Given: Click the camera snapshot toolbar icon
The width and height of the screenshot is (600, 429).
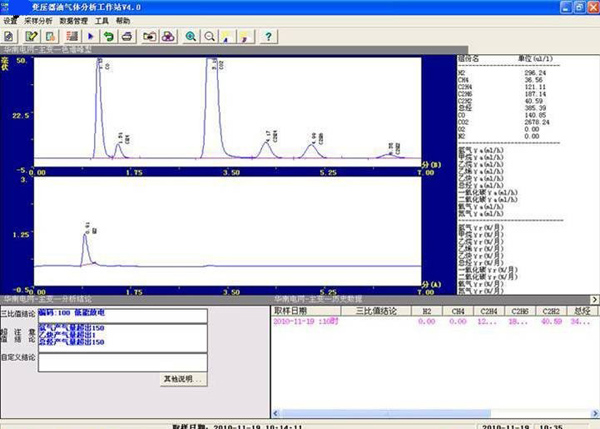Looking at the screenshot, I should [x=149, y=36].
